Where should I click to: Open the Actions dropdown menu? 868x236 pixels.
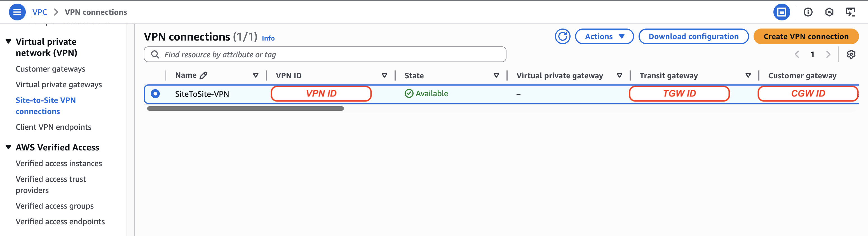point(604,36)
